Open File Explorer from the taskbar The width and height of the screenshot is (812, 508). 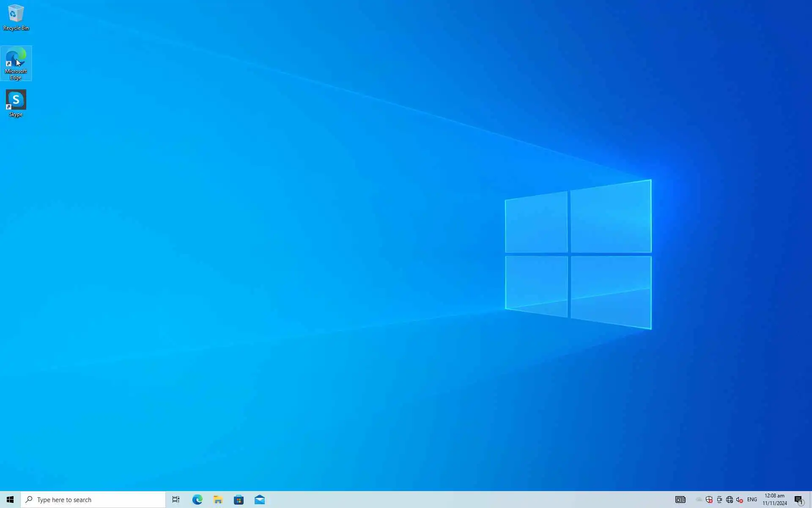click(x=218, y=500)
